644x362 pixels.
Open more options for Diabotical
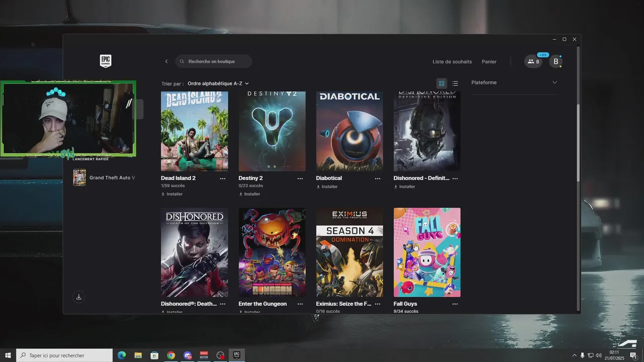[x=377, y=178]
